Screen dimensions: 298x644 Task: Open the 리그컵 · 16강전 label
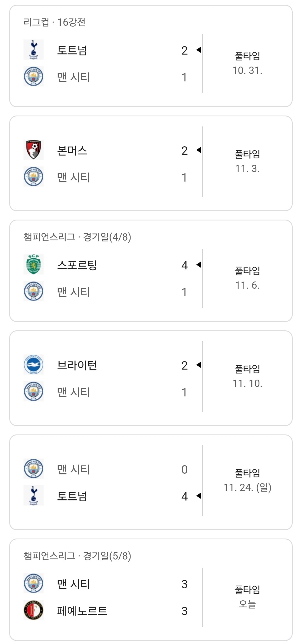(55, 22)
